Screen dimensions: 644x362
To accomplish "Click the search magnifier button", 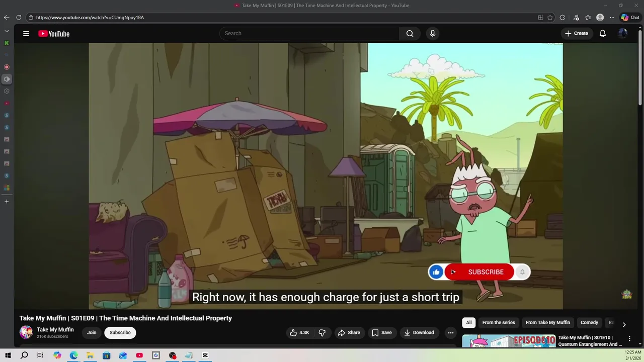I will [410, 34].
